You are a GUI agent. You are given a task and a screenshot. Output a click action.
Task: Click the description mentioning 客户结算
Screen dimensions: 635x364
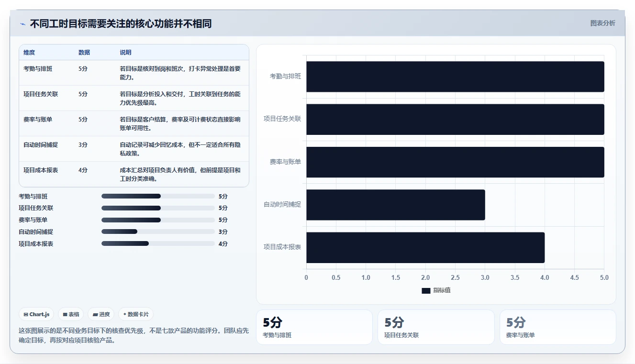point(180,123)
